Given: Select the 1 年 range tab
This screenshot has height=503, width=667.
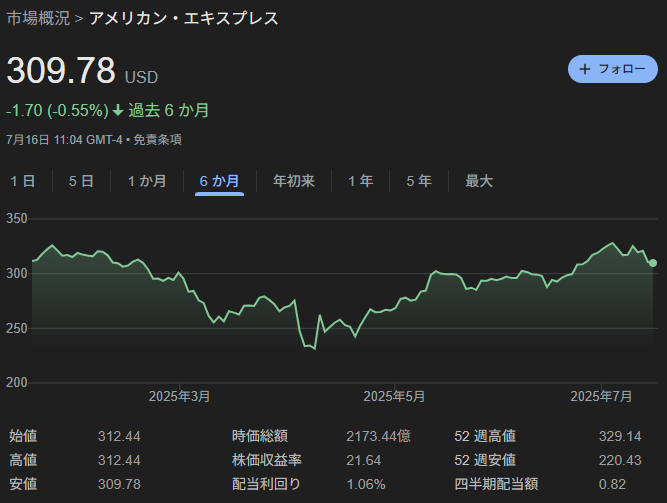Looking at the screenshot, I should 360,181.
